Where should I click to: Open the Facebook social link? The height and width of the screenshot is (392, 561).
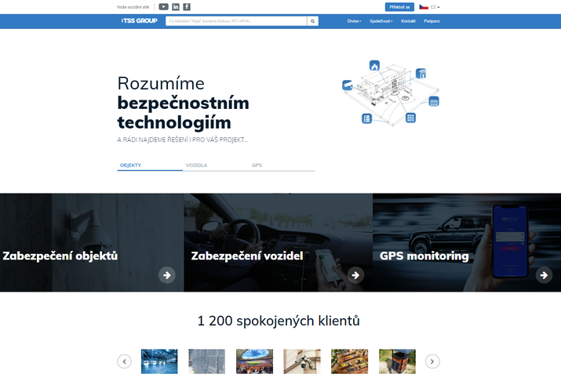coord(187,6)
